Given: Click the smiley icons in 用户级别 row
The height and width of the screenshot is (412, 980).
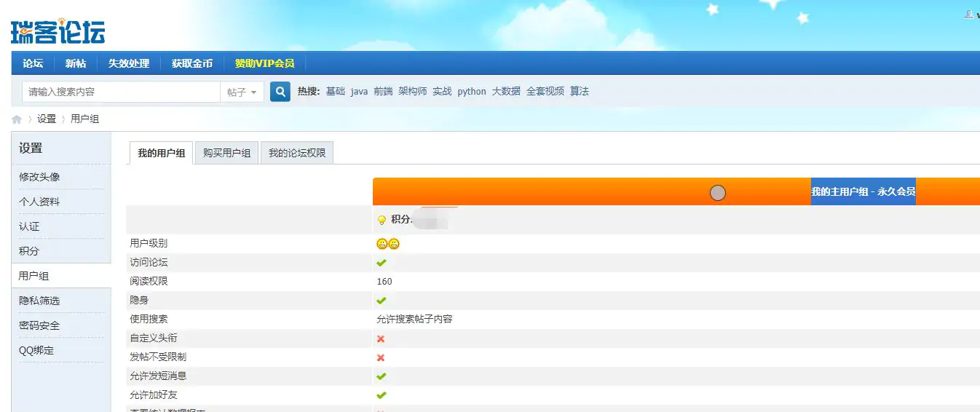Looking at the screenshot, I should [388, 244].
